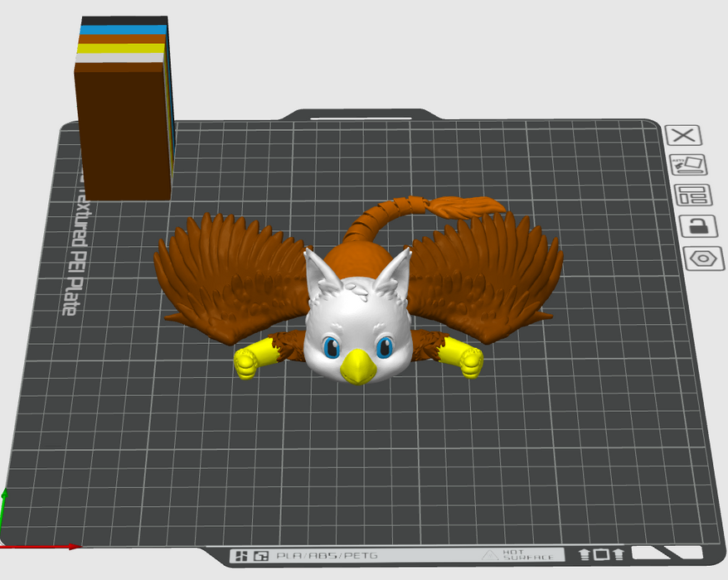The height and width of the screenshot is (580, 728).
Task: Open plate settings via the hexagon icon
Action: [x=702, y=259]
